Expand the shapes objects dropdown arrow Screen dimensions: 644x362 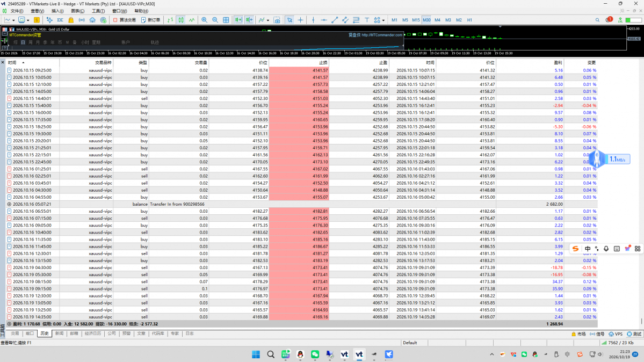click(383, 20)
